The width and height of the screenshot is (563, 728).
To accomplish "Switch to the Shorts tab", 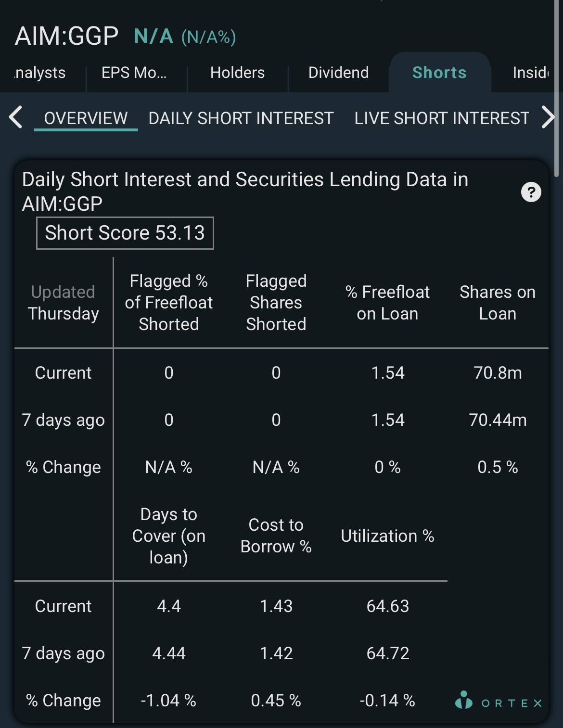I will click(x=439, y=73).
